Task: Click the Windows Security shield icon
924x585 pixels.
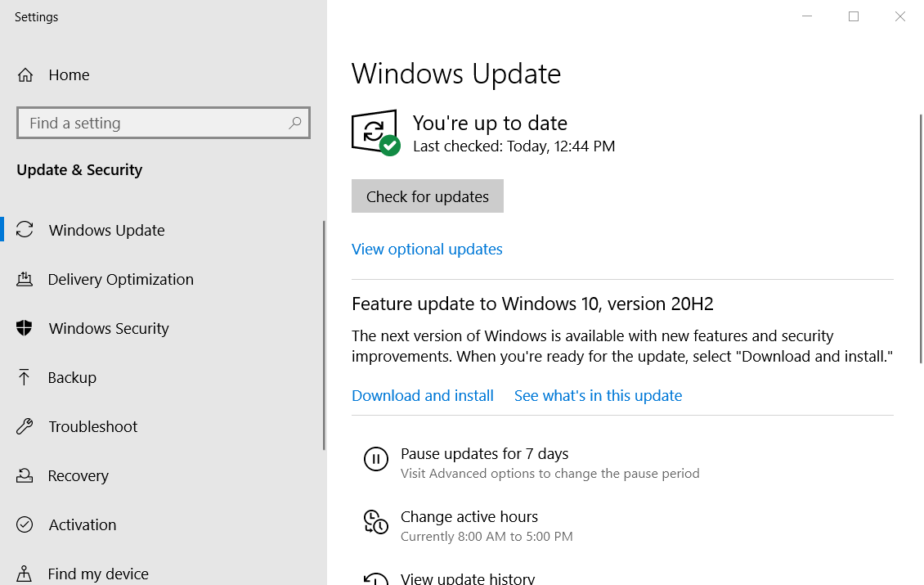Action: [x=25, y=328]
